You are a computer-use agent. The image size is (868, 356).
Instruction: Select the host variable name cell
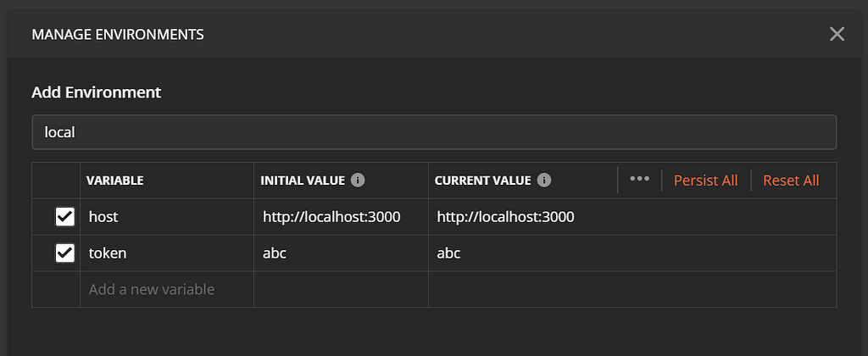pyautogui.click(x=166, y=217)
